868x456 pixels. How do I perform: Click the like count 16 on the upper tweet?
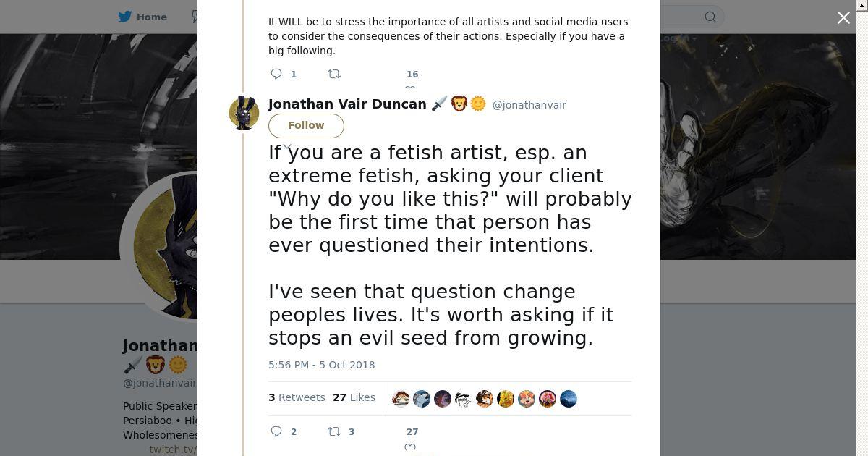point(412,74)
